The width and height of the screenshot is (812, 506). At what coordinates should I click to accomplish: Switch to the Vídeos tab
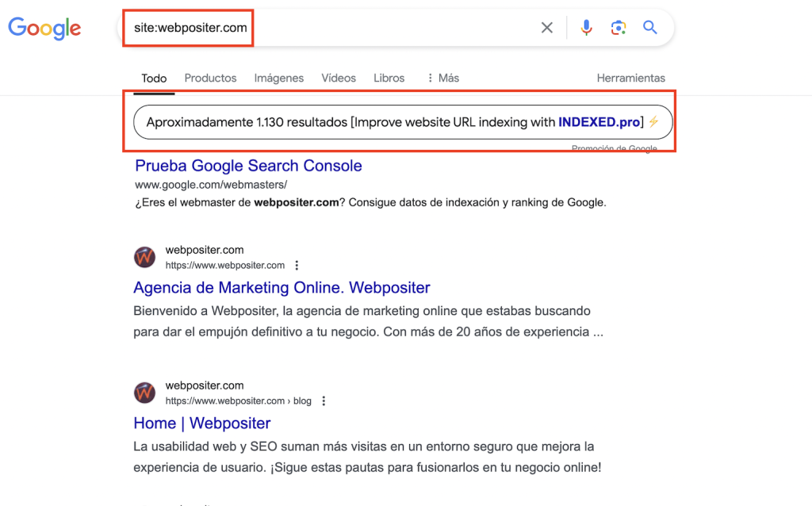pyautogui.click(x=339, y=78)
